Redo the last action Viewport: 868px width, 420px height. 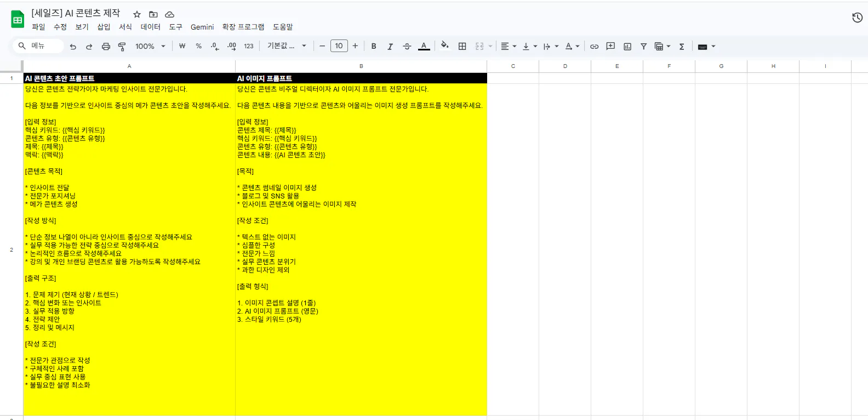[89, 47]
